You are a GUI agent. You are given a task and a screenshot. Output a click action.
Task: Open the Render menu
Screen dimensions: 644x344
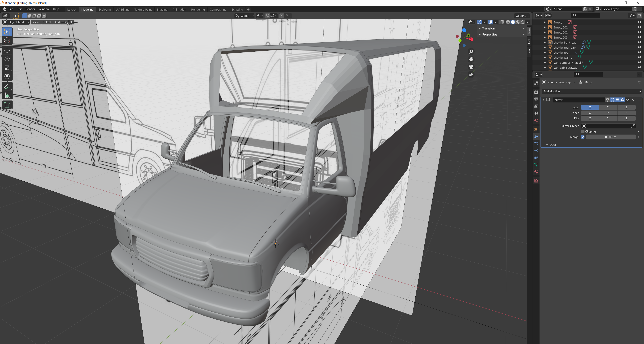coord(30,9)
